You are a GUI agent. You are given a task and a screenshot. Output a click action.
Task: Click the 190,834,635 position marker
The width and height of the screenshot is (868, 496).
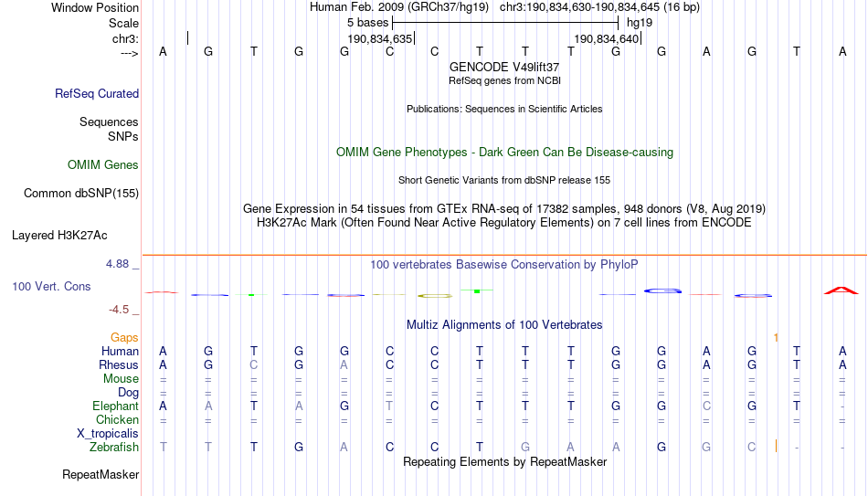[x=381, y=38]
